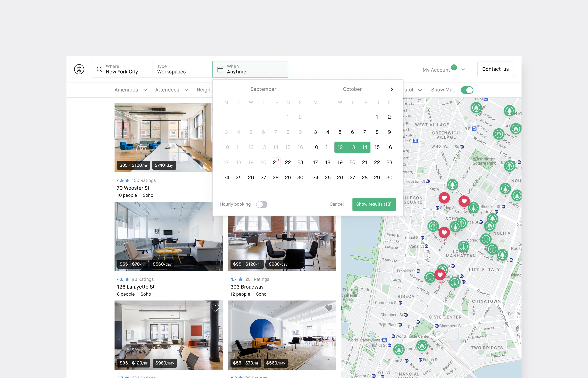Click the green pin near Lower Manhattan label
Viewport: 588px width, 378px height.
pos(463,246)
